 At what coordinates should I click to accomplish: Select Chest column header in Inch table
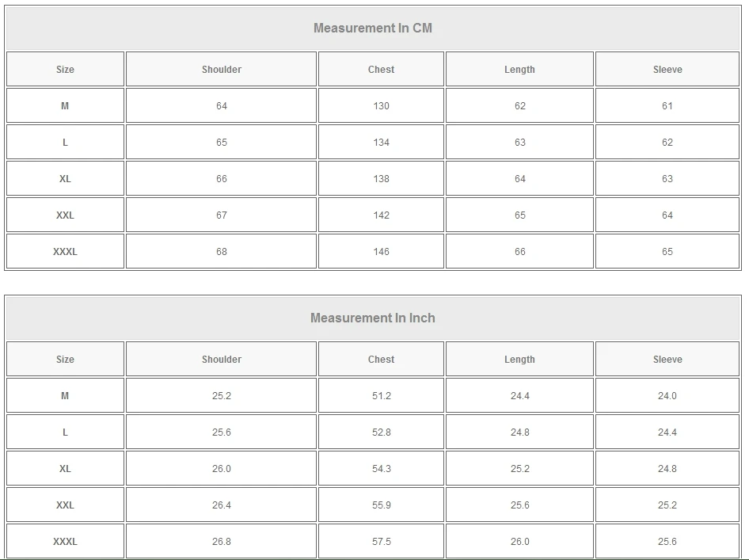click(x=381, y=360)
